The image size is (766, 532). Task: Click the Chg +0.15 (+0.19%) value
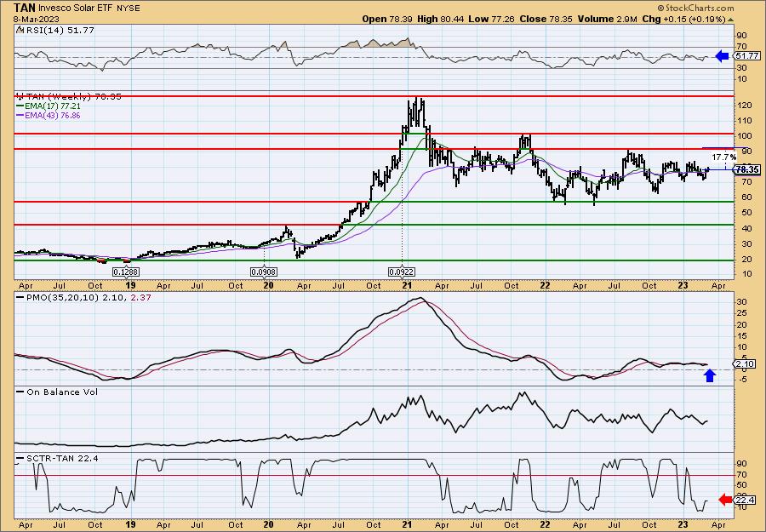pos(684,19)
